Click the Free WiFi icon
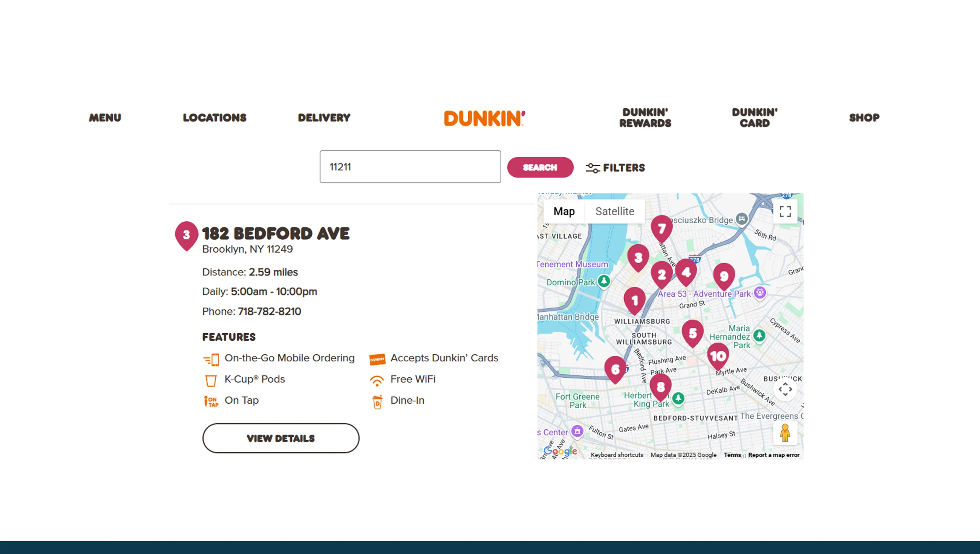Screen dimensions: 980x554 point(377,379)
